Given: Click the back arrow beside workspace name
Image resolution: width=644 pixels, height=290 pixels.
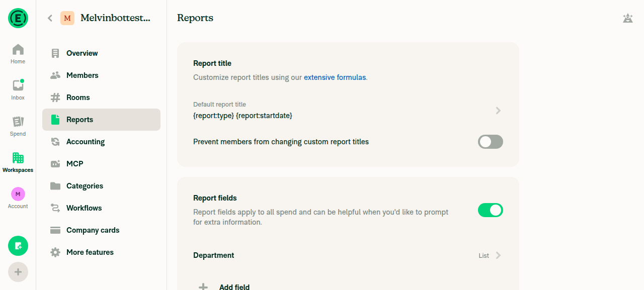Looking at the screenshot, I should (x=50, y=18).
